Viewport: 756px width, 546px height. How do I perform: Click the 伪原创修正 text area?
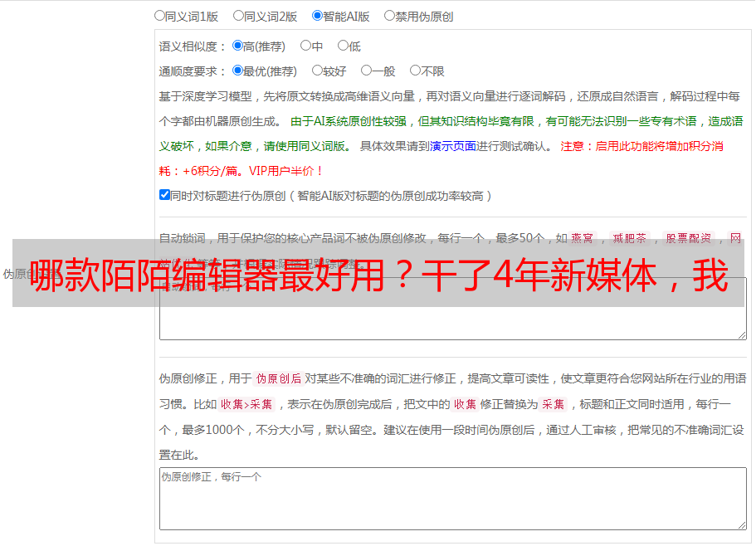pos(453,499)
